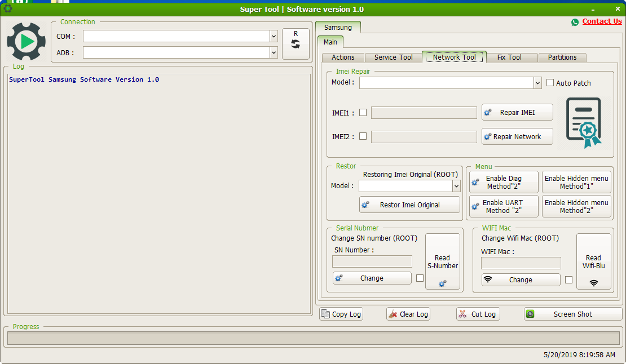Click the Clear Log eraser icon
The height and width of the screenshot is (364, 626).
394,314
